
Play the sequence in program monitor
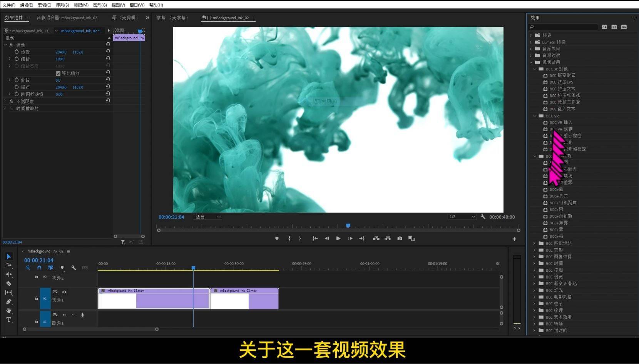(338, 239)
